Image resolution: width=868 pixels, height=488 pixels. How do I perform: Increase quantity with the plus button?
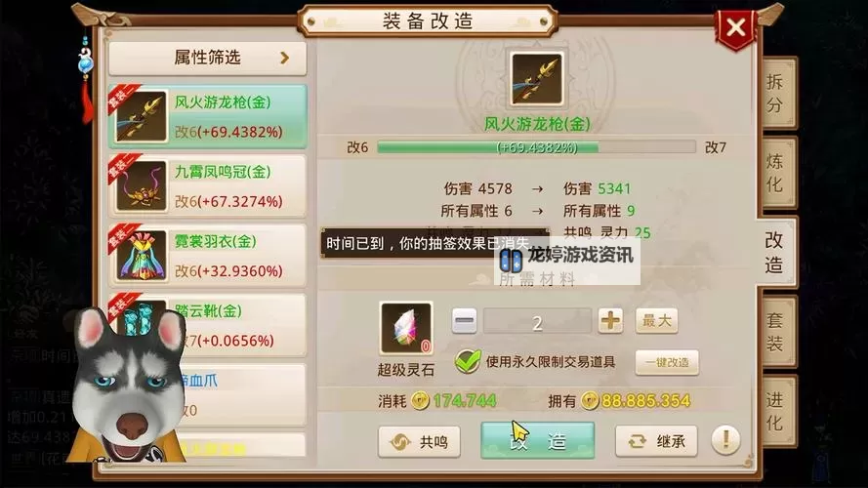tap(610, 320)
